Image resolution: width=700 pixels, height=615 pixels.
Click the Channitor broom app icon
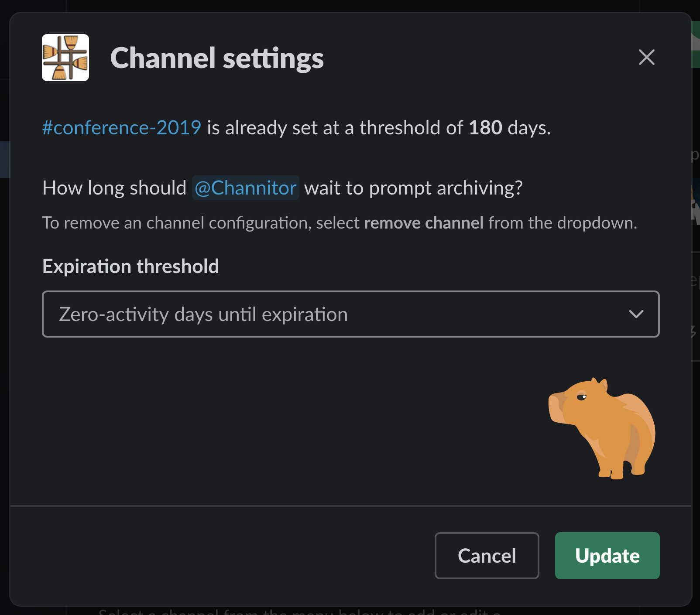pyautogui.click(x=65, y=58)
